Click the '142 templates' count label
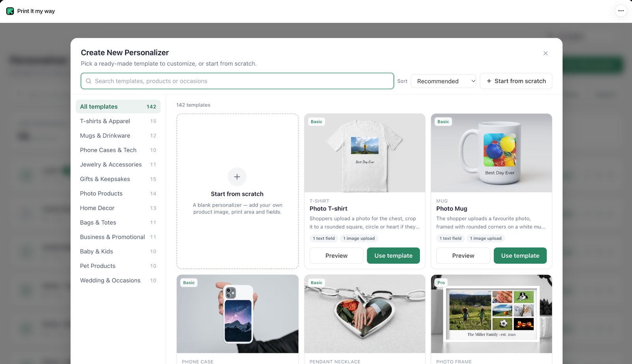 tap(193, 105)
